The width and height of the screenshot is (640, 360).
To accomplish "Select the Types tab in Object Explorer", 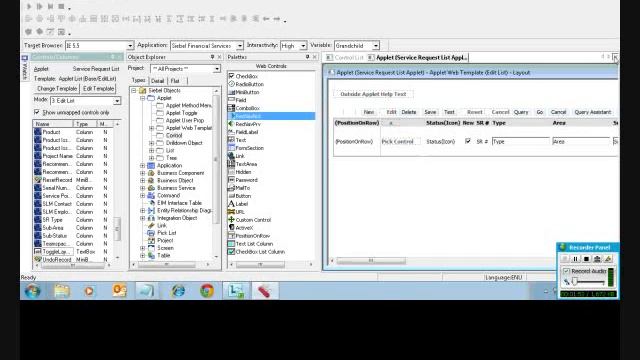I will click(138, 80).
